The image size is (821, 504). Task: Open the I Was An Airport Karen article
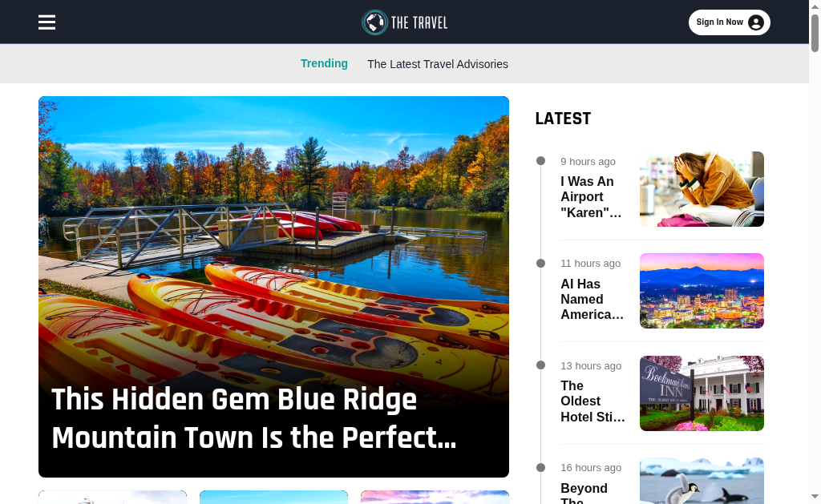(591, 197)
